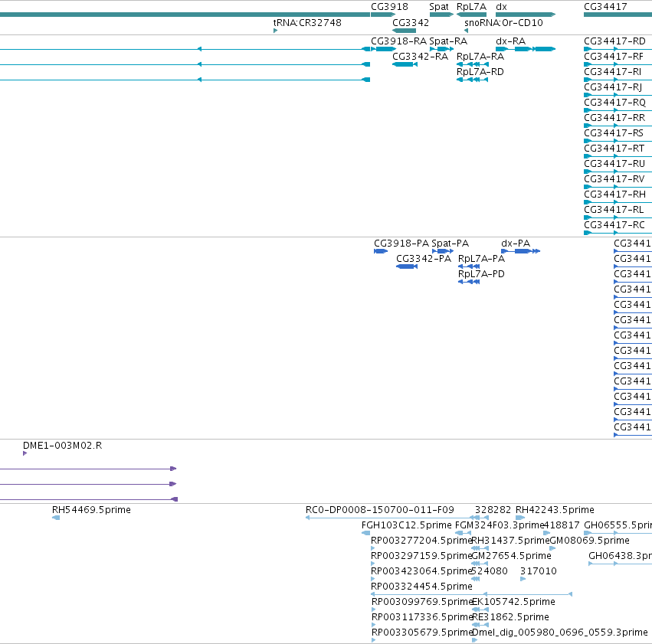Open EST RP003099769.5prime
This screenshot has width=652, height=644.
[421, 602]
